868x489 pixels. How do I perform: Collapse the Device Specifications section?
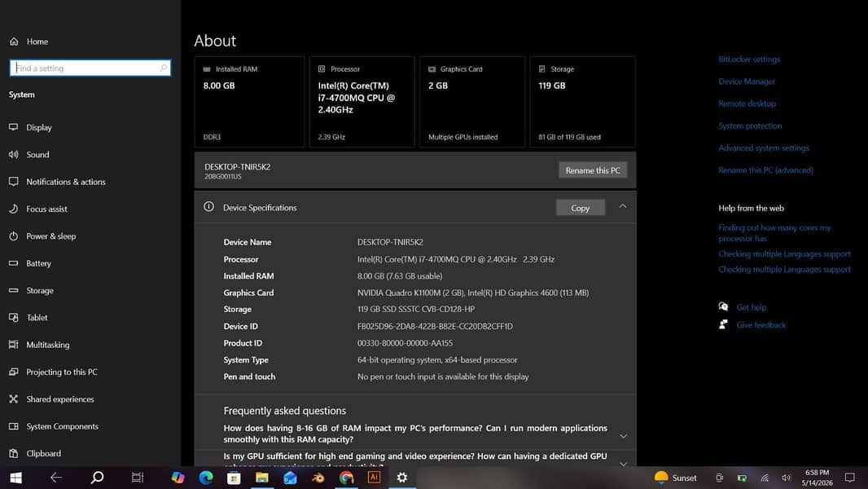(x=623, y=206)
